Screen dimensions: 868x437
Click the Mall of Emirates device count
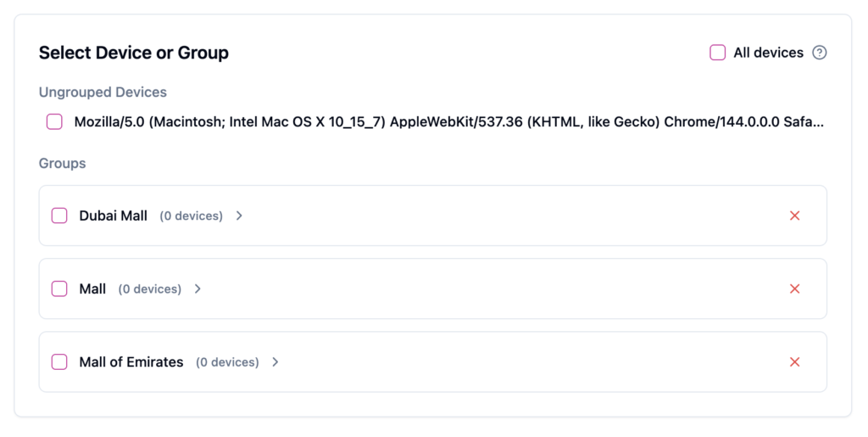tap(227, 361)
